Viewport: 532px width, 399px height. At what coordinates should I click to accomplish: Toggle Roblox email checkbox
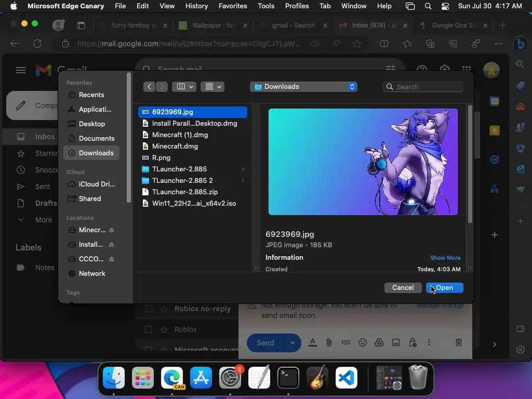[x=148, y=329]
